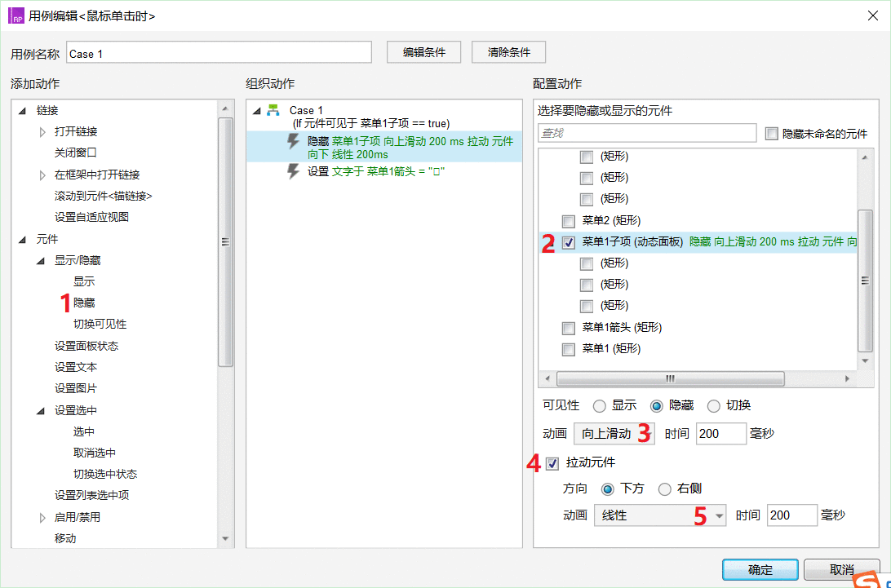Click the lightning icon of 设置 文字 action
Image resolution: width=891 pixels, height=588 pixels.
pyautogui.click(x=294, y=171)
